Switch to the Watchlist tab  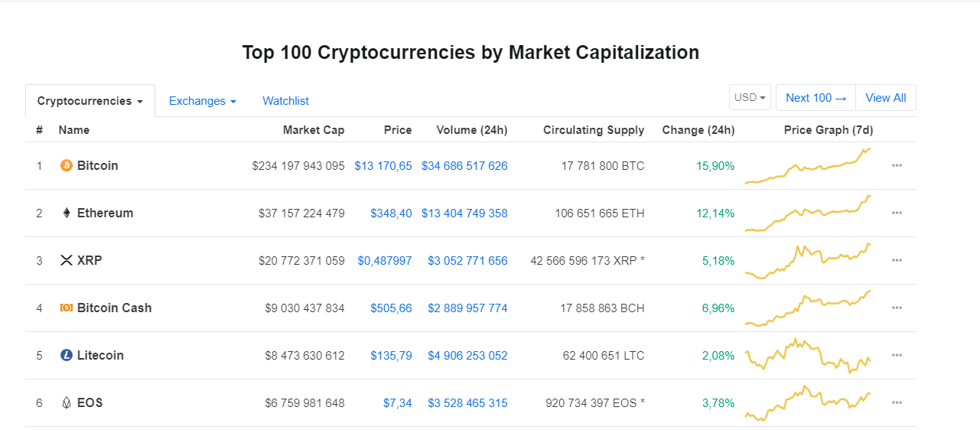pos(285,101)
